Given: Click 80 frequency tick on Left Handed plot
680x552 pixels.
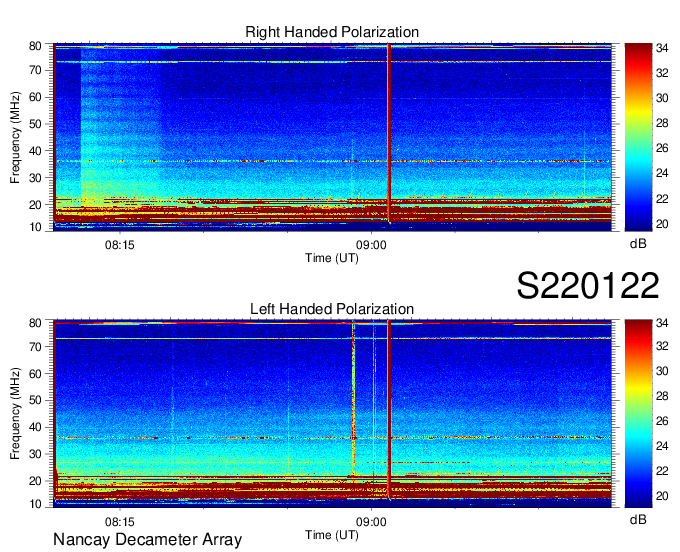Looking at the screenshot, I should tap(35, 323).
